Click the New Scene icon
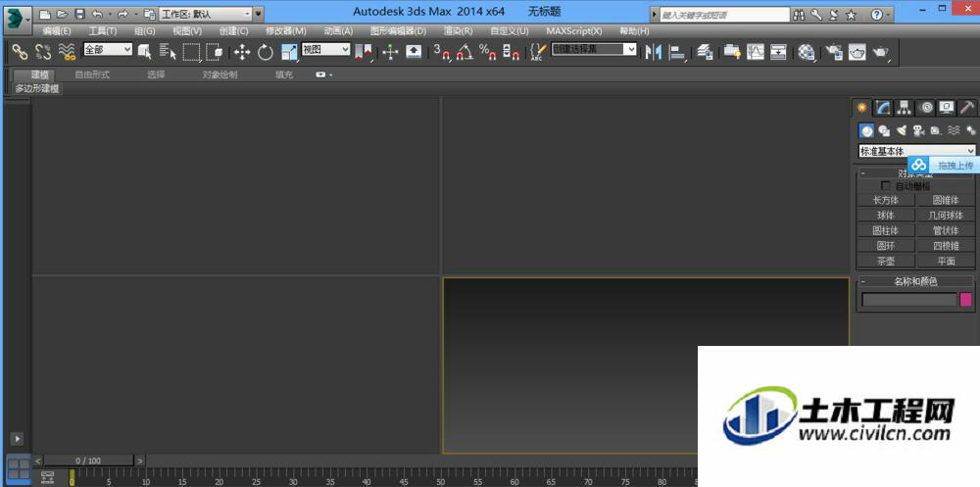Screen dimensions: 980x487 45,14
